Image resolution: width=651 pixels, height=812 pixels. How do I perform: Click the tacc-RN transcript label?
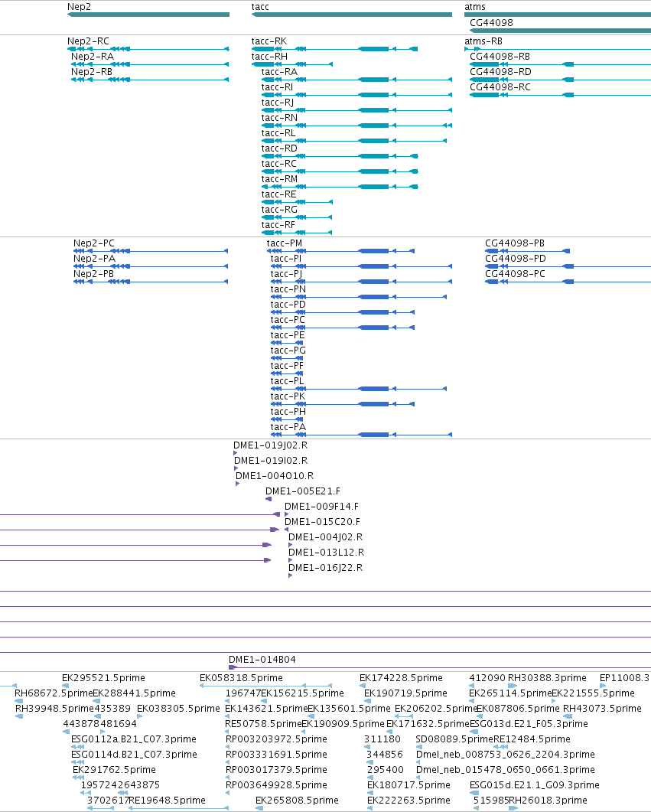(x=279, y=118)
